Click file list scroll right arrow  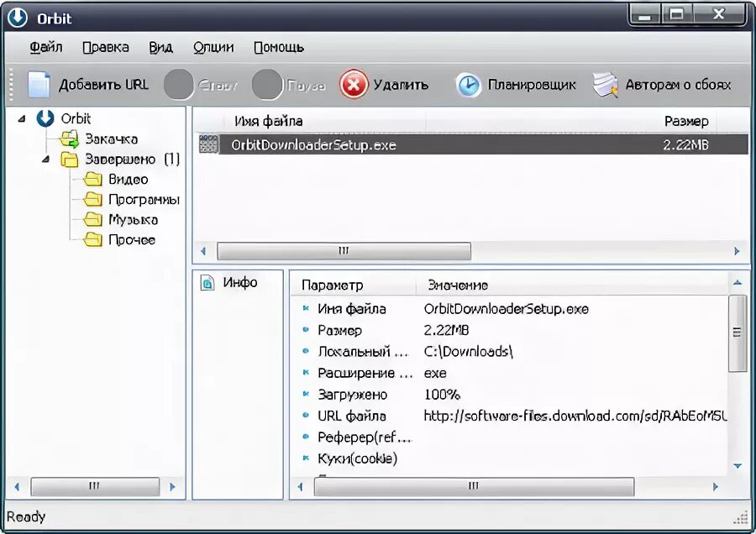(737, 251)
